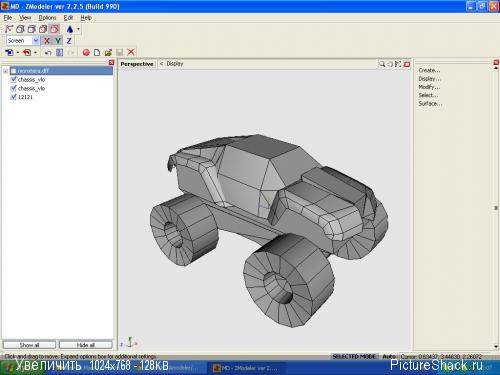
Task: Open the red history icon's dropdown arrow
Action: click(35, 52)
